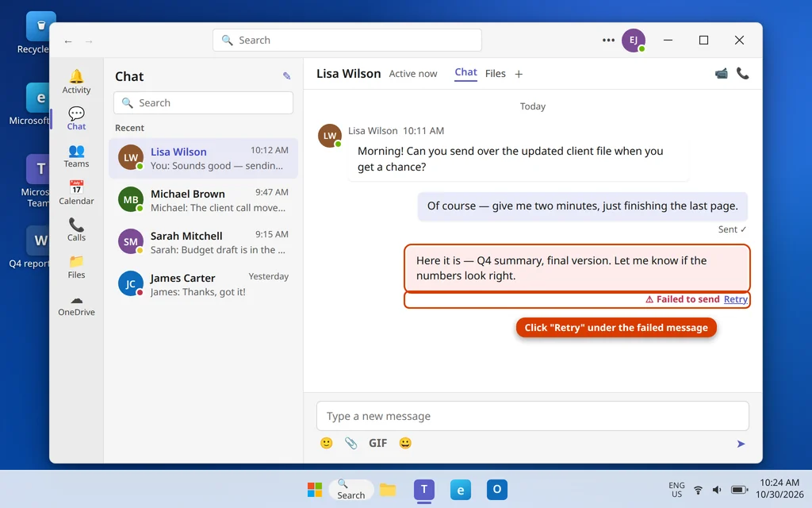Start a video call with Lisa Wilson
812x508 pixels.
721,74
